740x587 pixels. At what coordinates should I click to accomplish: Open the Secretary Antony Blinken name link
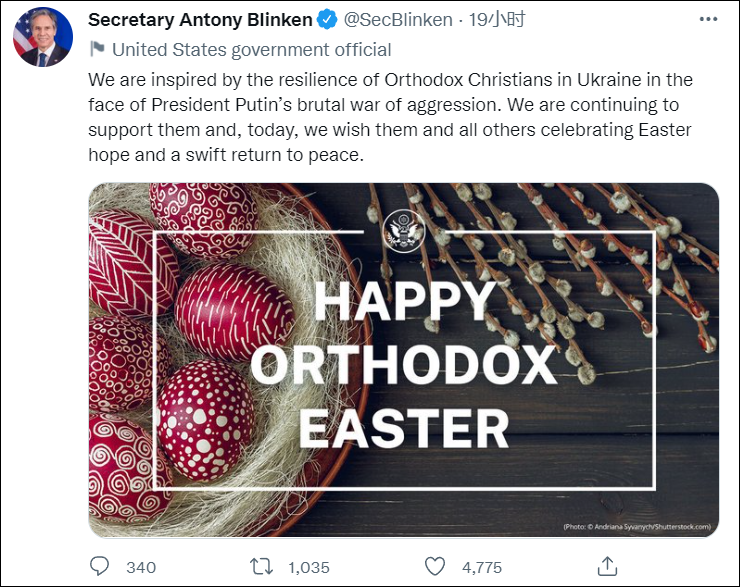point(200,20)
